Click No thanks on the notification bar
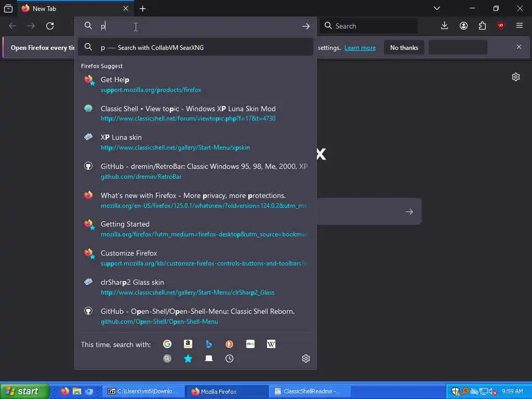 click(x=404, y=47)
